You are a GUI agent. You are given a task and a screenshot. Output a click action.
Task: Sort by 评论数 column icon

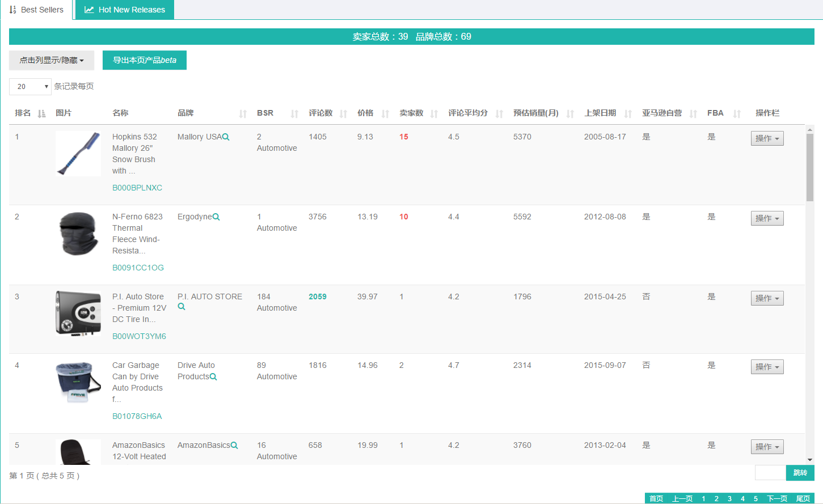point(343,113)
